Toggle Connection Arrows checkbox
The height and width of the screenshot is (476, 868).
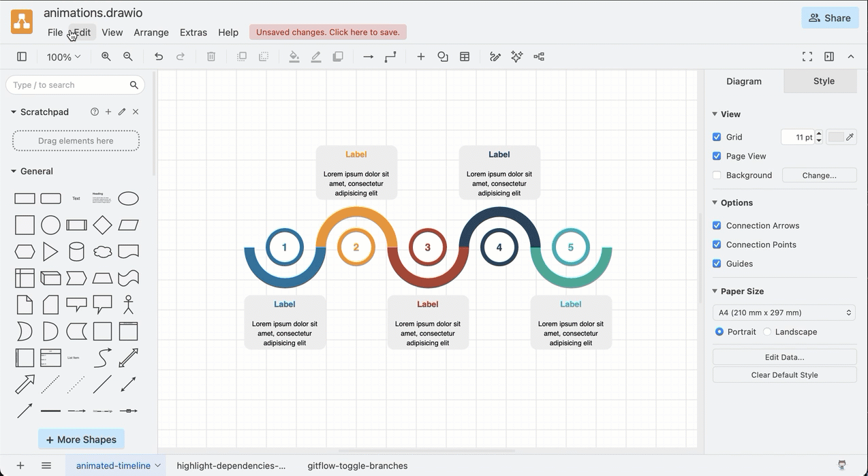click(717, 225)
